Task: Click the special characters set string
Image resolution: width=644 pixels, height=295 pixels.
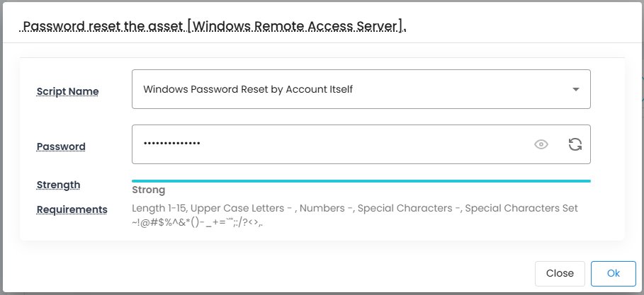Action: (198, 222)
